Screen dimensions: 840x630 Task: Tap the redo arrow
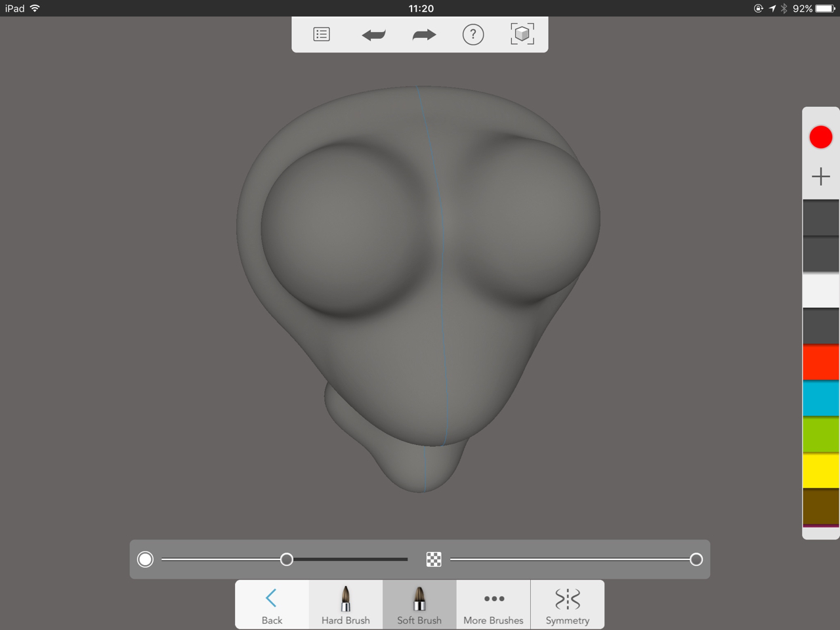[x=424, y=35]
